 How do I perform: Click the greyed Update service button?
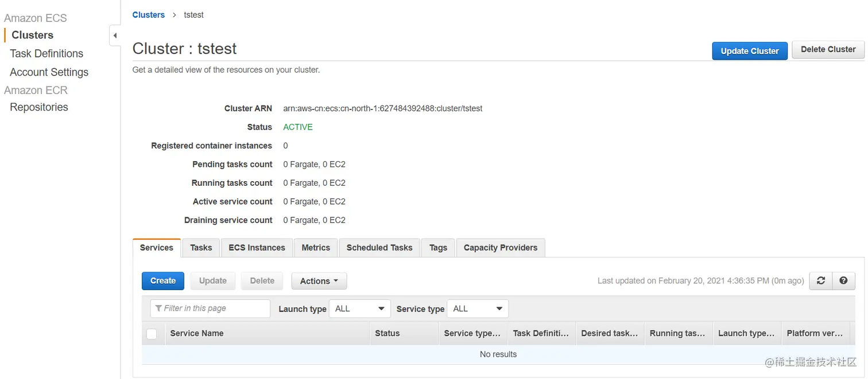click(213, 281)
